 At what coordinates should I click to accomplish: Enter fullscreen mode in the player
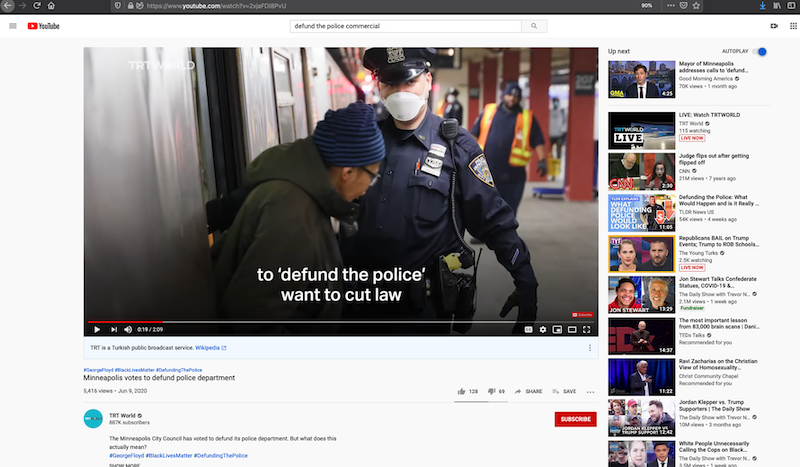(x=589, y=329)
